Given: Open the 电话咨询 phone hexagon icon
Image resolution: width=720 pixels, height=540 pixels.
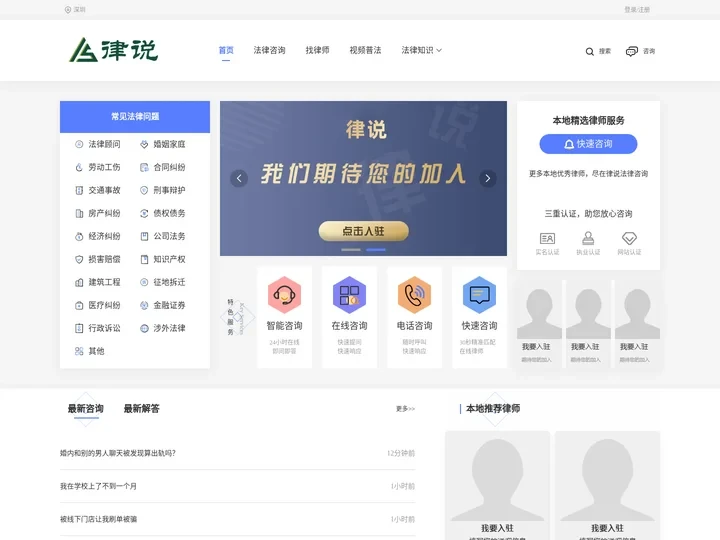Looking at the screenshot, I should (x=414, y=294).
